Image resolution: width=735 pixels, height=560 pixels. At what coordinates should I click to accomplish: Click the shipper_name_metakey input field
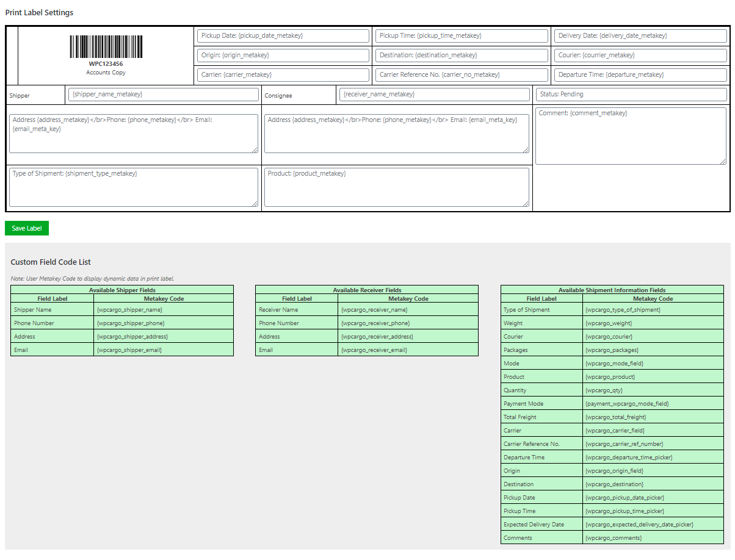pyautogui.click(x=164, y=95)
